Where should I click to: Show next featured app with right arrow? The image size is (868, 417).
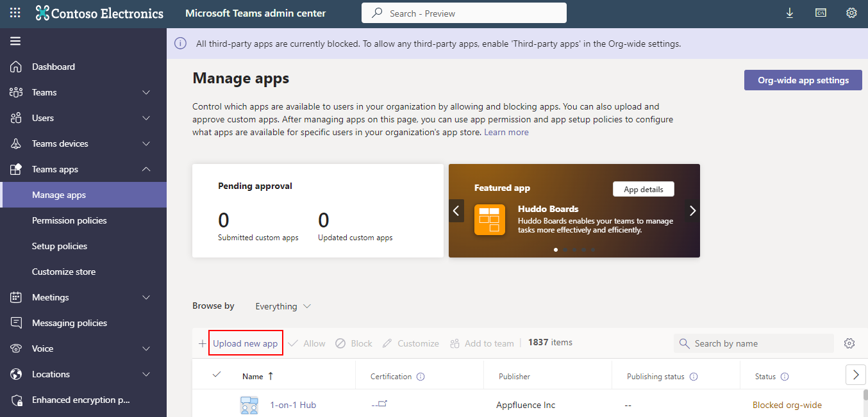(x=692, y=210)
